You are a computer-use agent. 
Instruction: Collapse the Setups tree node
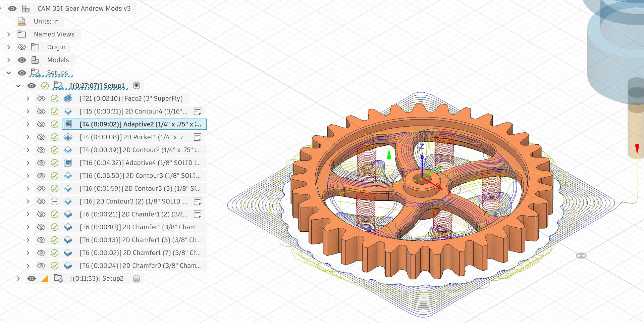click(9, 73)
